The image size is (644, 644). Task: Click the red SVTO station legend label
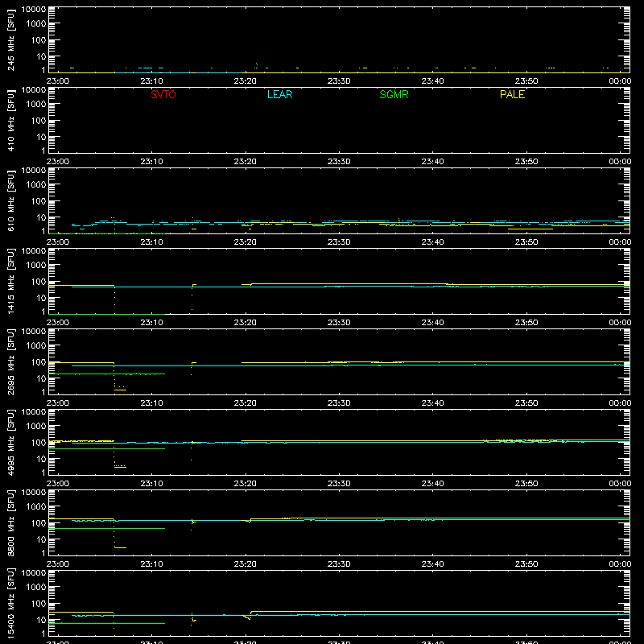click(163, 94)
